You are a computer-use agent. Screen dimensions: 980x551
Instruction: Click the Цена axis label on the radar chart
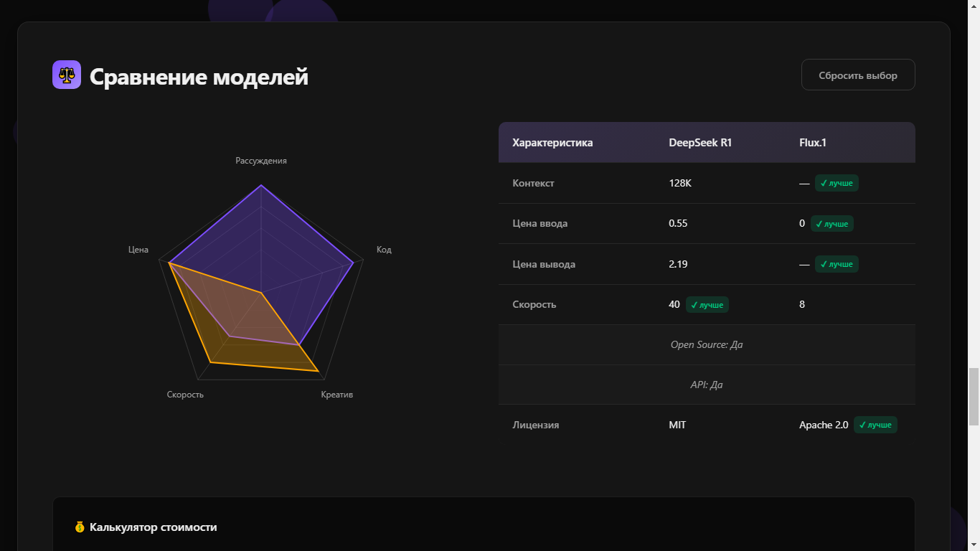click(138, 250)
